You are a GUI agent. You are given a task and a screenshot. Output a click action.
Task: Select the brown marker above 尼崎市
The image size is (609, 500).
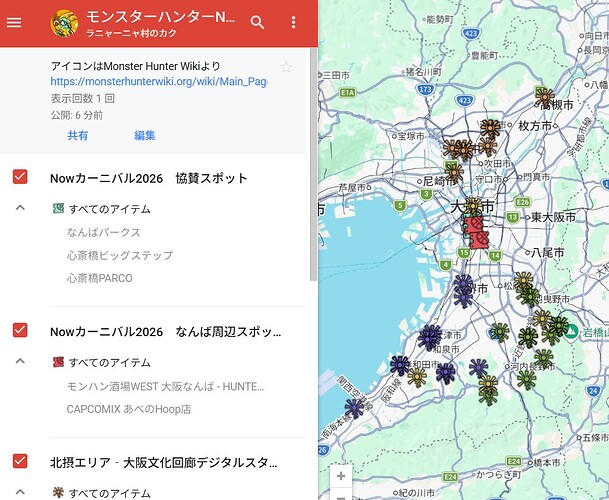pyautogui.click(x=454, y=172)
